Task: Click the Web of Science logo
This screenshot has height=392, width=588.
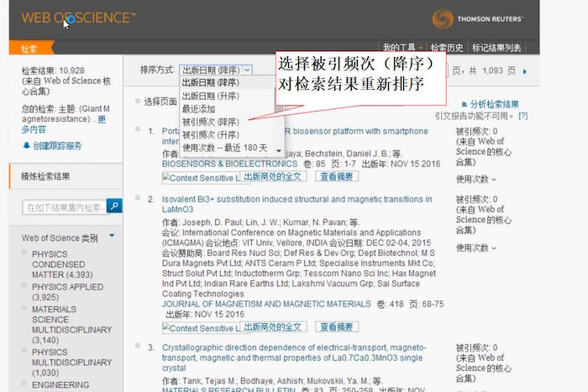Action: coord(78,18)
